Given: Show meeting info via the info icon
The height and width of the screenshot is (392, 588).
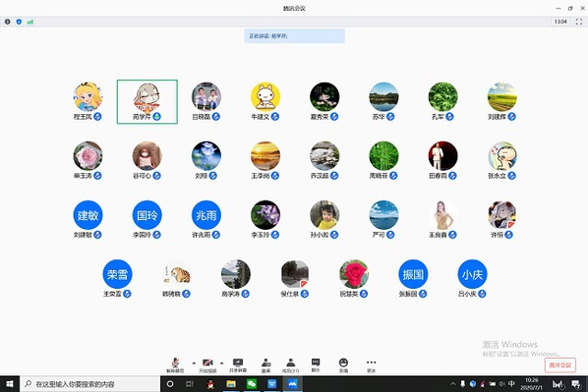Looking at the screenshot, I should pos(8,22).
